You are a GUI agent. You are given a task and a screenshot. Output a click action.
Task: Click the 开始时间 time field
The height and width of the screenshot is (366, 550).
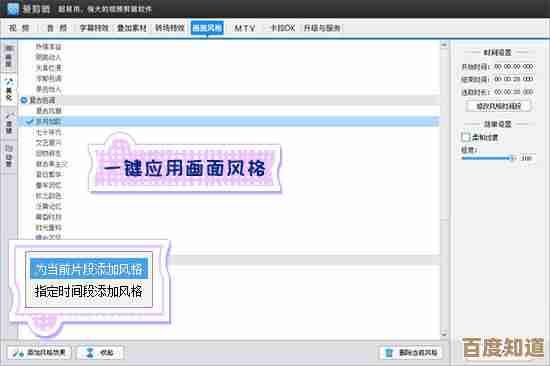tap(514, 67)
